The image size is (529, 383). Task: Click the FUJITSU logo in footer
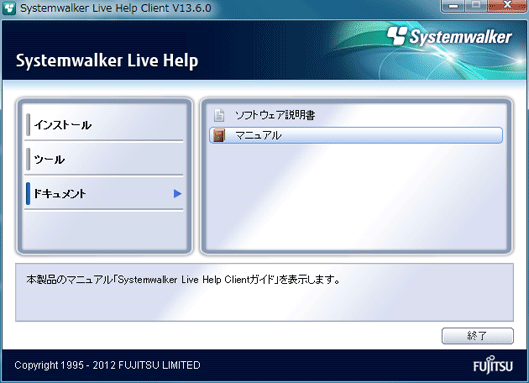(493, 365)
